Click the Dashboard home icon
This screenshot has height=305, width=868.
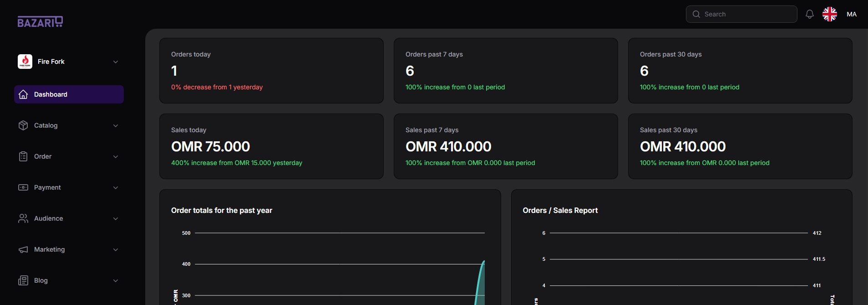click(x=23, y=94)
